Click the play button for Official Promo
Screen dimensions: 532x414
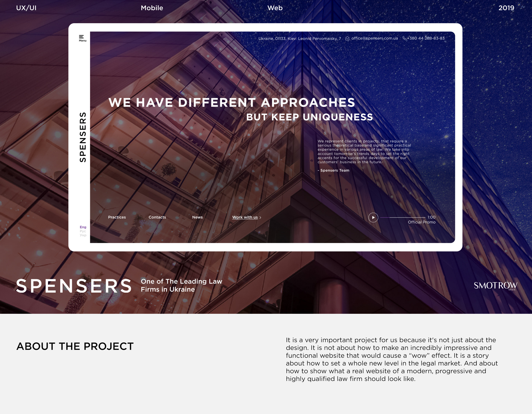372,217
